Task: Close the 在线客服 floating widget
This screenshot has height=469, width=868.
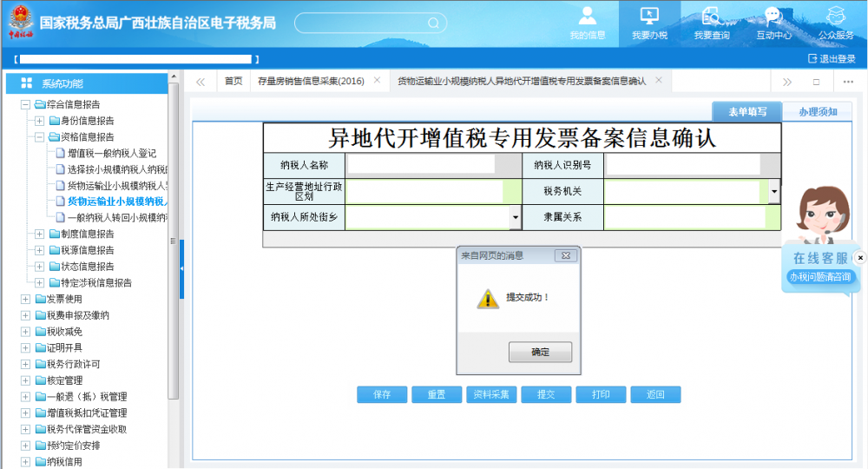Action: (x=860, y=258)
